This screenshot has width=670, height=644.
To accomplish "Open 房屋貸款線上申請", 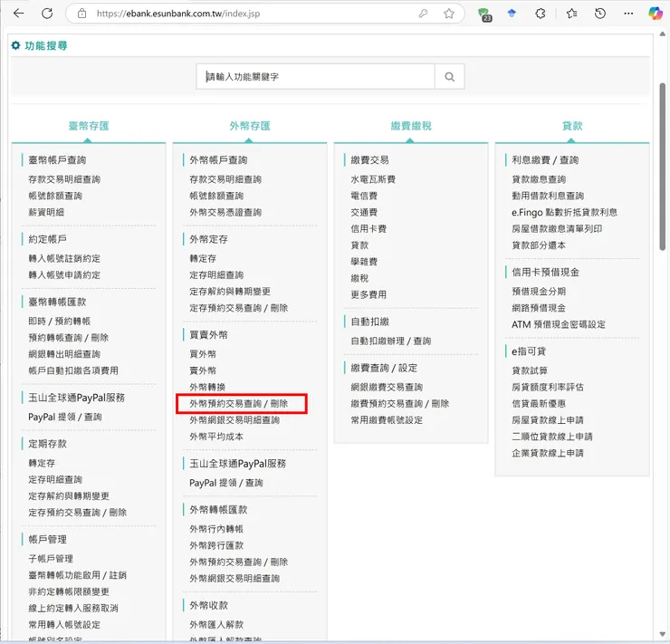I will coord(548,420).
